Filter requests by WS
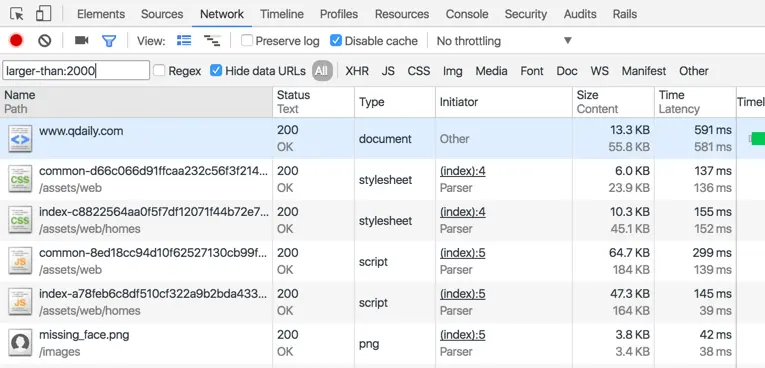 pyautogui.click(x=600, y=71)
